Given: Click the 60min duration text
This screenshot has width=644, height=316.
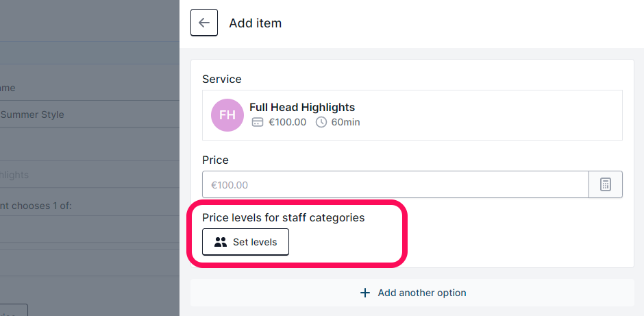Looking at the screenshot, I should click(346, 122).
